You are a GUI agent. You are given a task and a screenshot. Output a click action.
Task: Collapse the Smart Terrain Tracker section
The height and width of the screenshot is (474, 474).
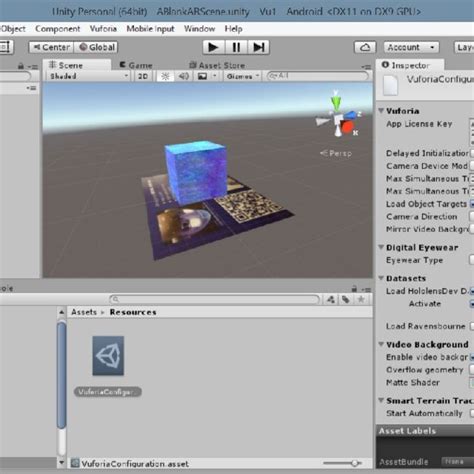[x=381, y=400]
